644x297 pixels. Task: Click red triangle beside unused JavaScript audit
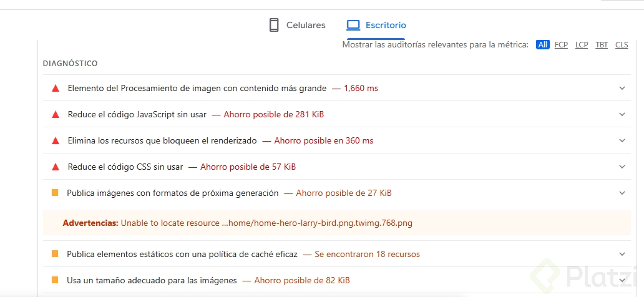pos(55,115)
